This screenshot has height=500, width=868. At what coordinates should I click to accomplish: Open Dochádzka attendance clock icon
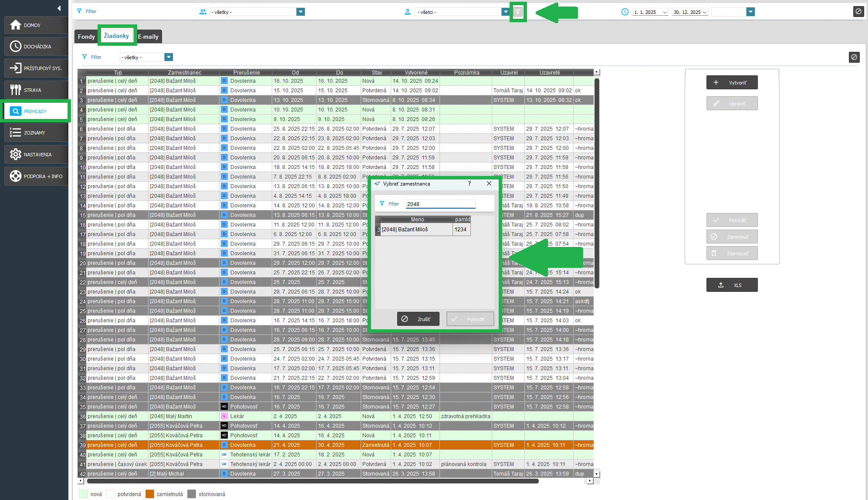16,46
